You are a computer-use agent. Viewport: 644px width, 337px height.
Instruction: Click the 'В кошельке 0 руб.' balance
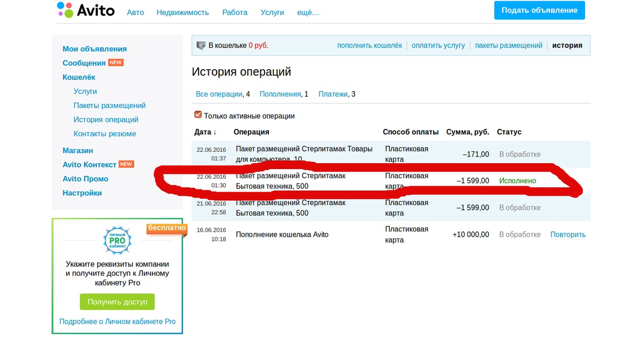point(238,46)
